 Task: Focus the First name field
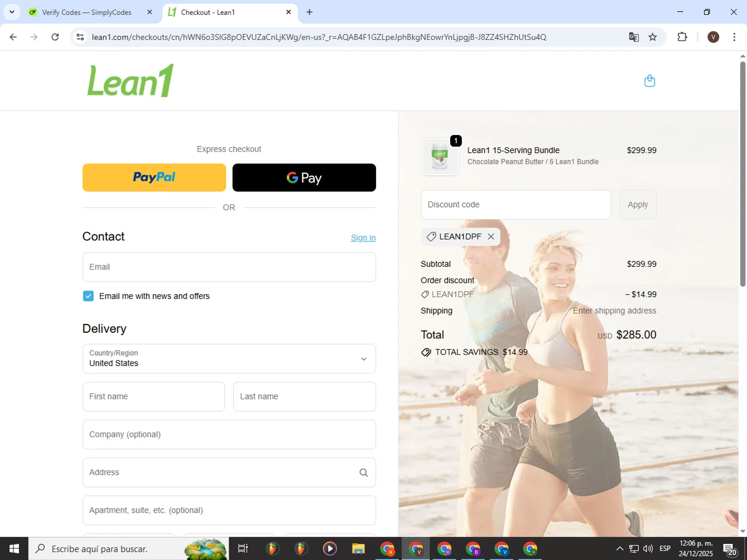pyautogui.click(x=154, y=397)
